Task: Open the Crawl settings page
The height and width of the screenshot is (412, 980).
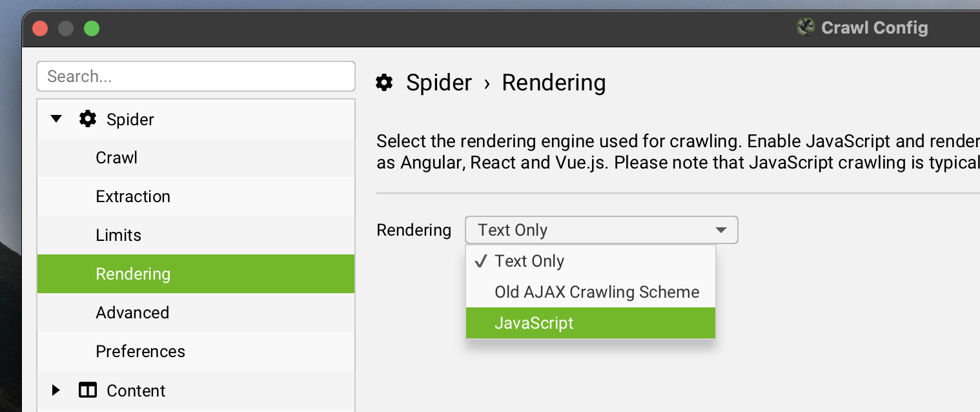Action: [117, 158]
